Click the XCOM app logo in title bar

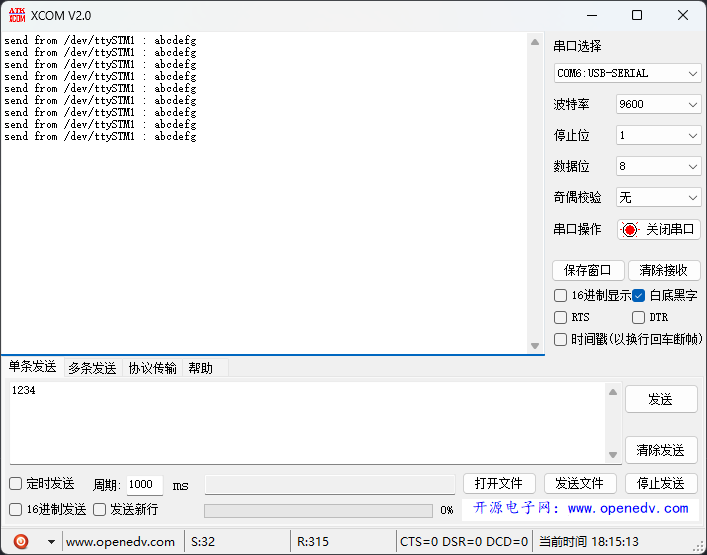coord(17,15)
